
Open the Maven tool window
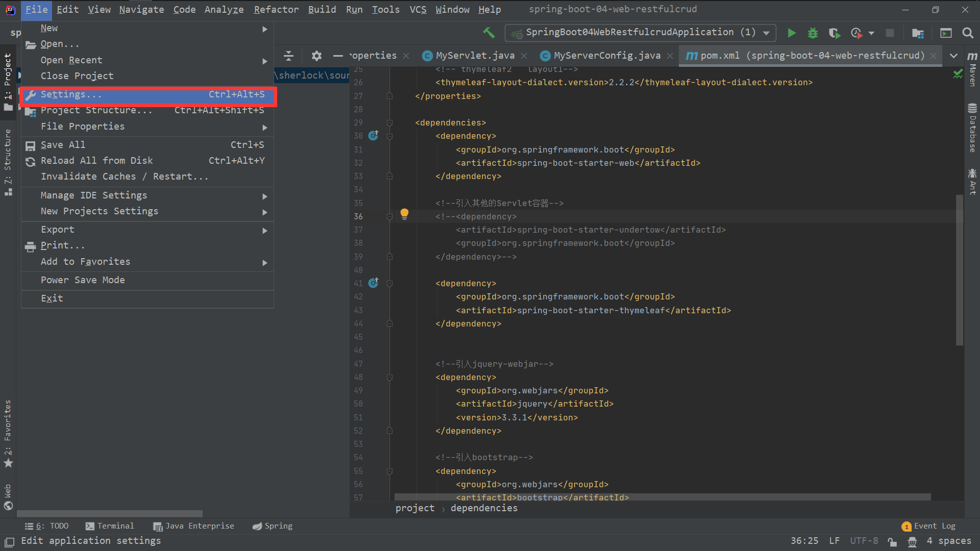tap(972, 69)
